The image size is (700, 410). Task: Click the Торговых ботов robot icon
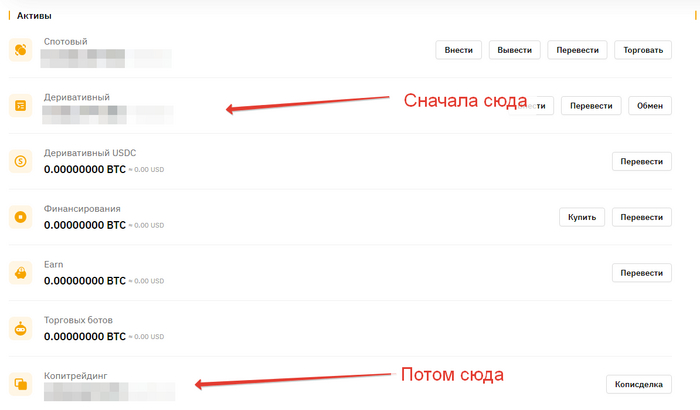pos(21,329)
